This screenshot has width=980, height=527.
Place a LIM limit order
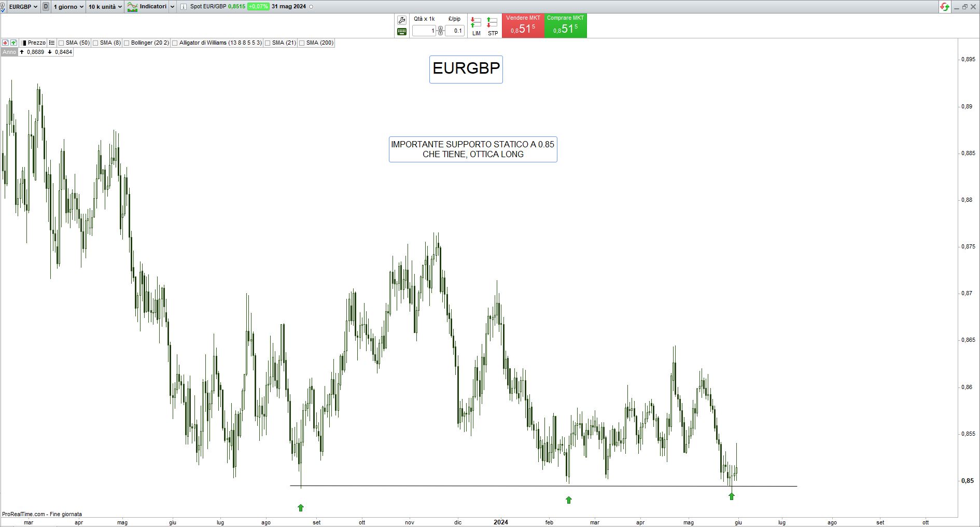click(476, 26)
